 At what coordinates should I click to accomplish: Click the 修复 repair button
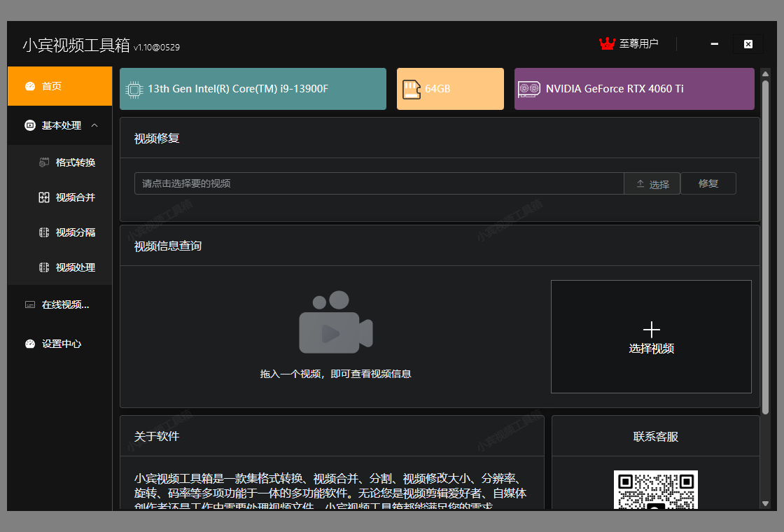(x=708, y=183)
